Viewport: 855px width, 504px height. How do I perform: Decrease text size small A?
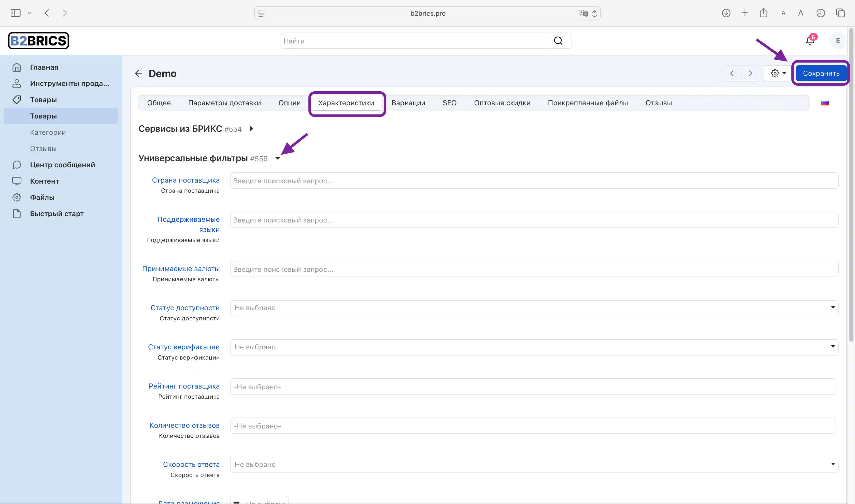[x=783, y=13]
